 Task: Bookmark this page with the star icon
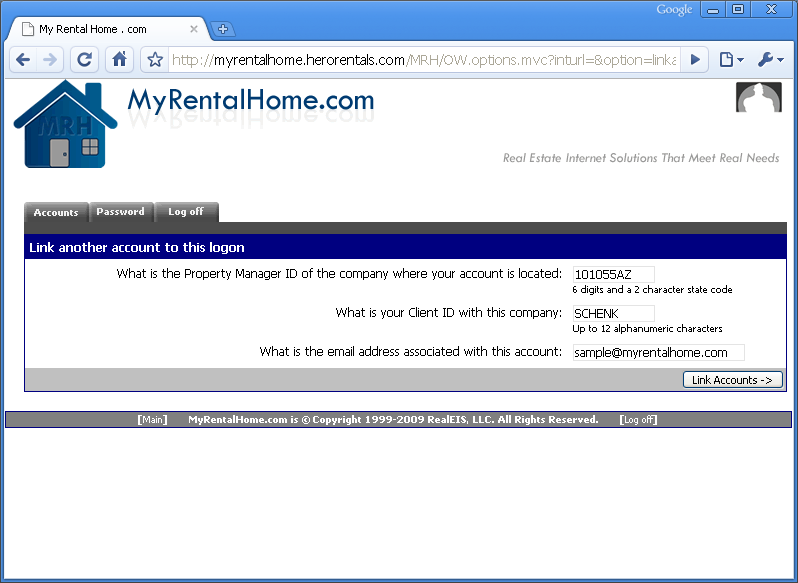[x=155, y=60]
